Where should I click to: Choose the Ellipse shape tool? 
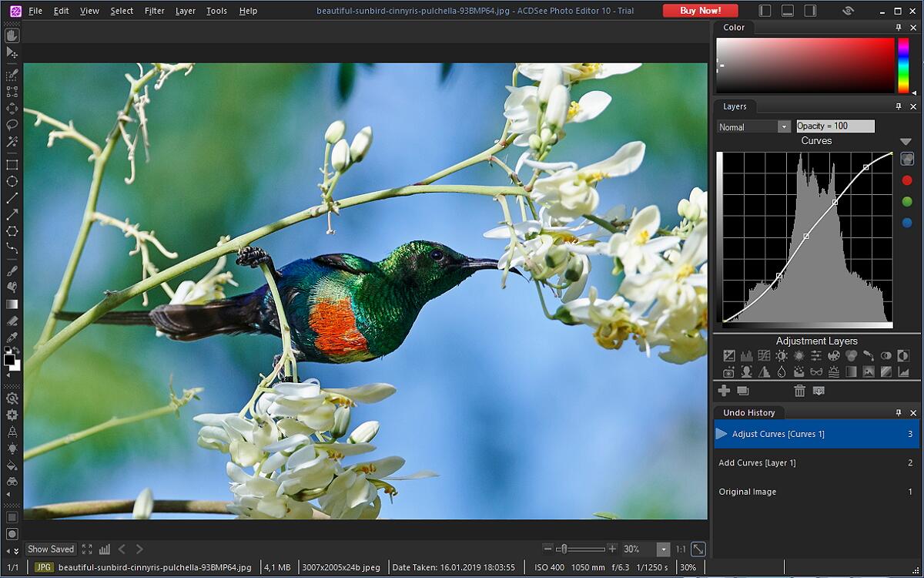[x=12, y=182]
